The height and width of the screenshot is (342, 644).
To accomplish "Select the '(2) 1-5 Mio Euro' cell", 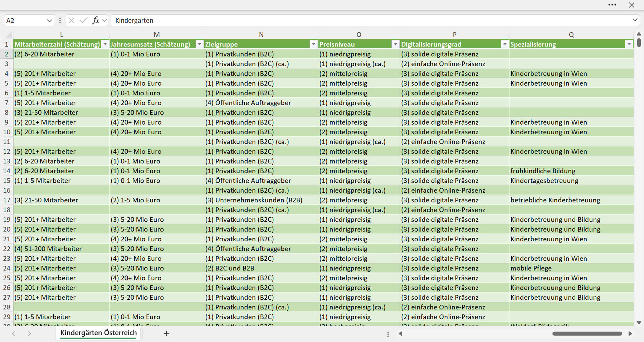I will point(157,200).
